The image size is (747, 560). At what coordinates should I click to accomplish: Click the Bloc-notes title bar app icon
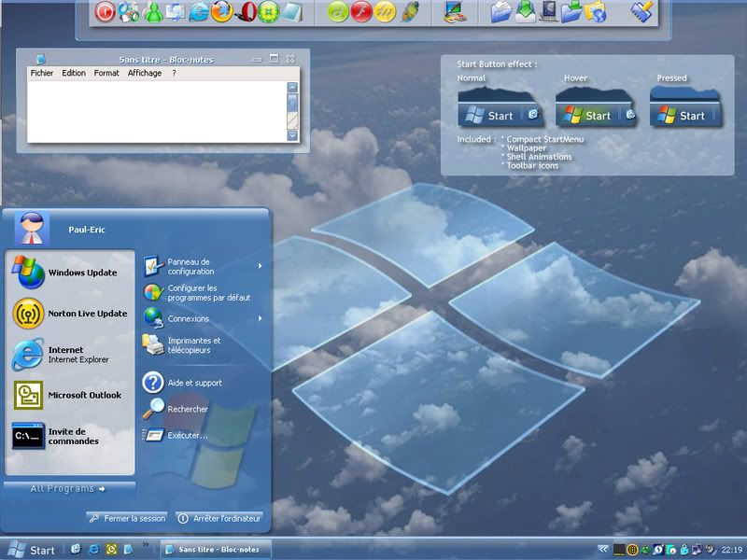coord(41,59)
